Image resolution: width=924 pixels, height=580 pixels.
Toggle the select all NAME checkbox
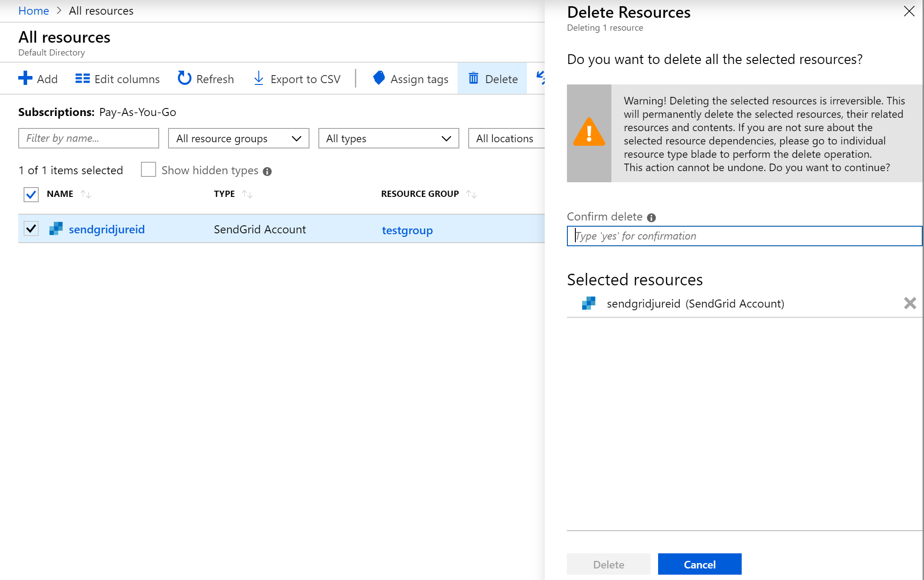(x=32, y=194)
